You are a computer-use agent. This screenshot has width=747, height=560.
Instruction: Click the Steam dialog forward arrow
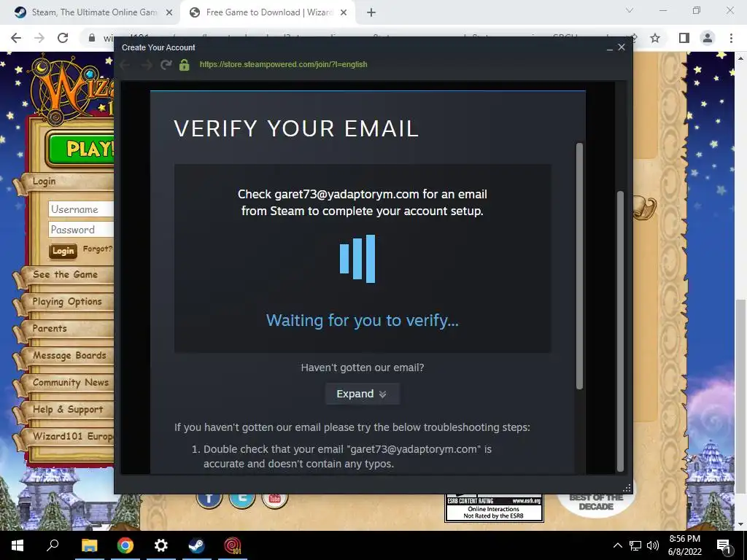click(146, 64)
